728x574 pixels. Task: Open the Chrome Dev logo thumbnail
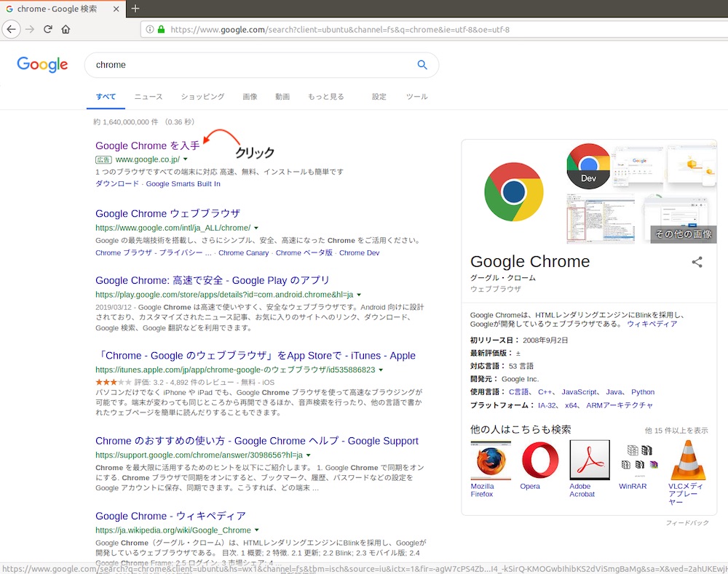point(588,166)
